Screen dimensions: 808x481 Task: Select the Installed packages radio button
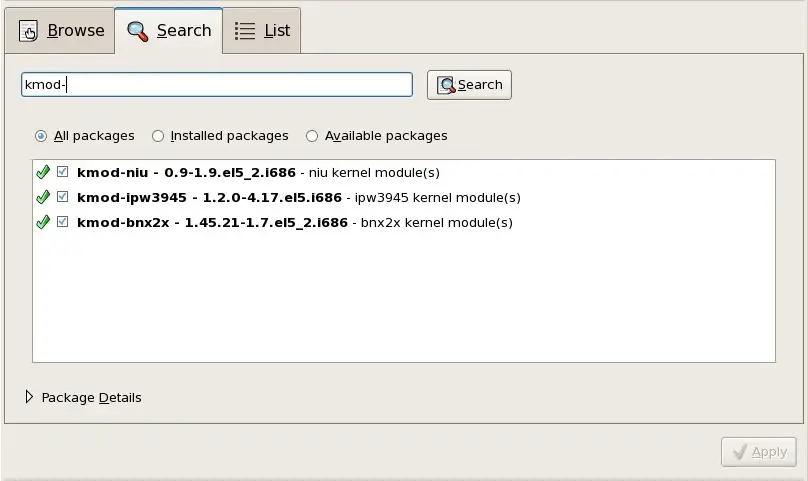[158, 136]
